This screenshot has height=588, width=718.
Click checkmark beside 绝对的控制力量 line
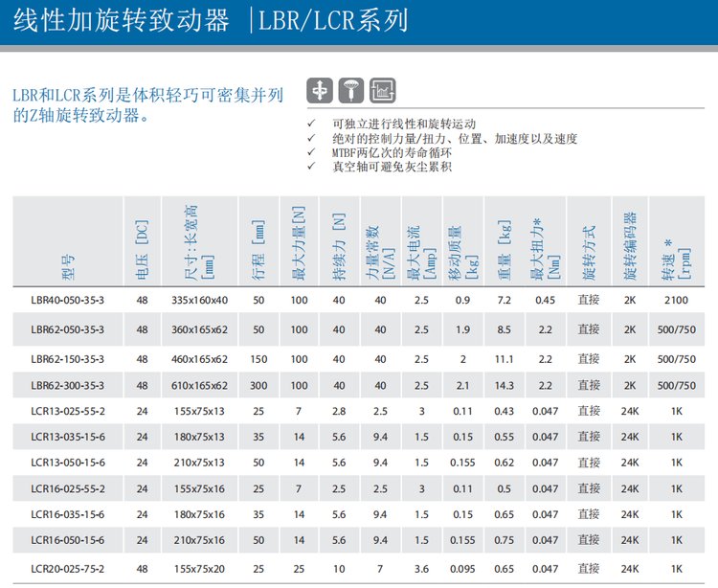[x=311, y=139]
